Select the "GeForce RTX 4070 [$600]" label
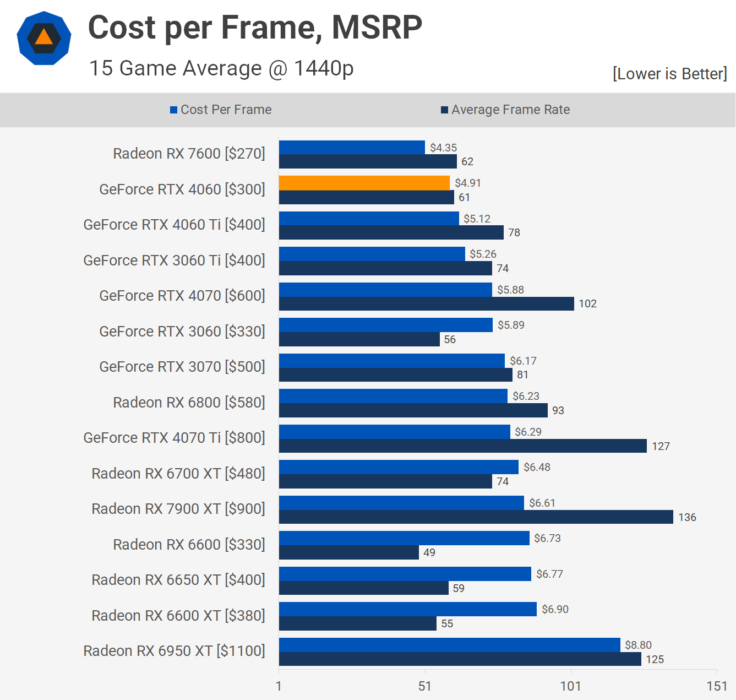Viewport: 736px width, 700px height. click(x=182, y=296)
